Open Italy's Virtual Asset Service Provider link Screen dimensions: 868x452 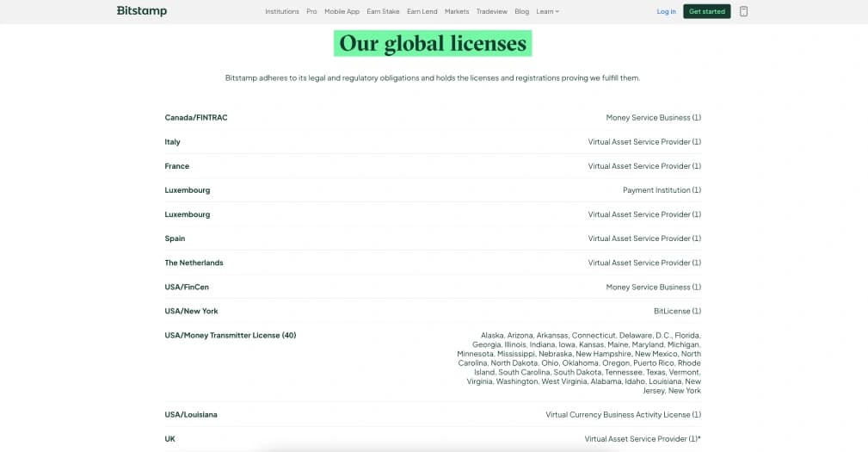[644, 142]
